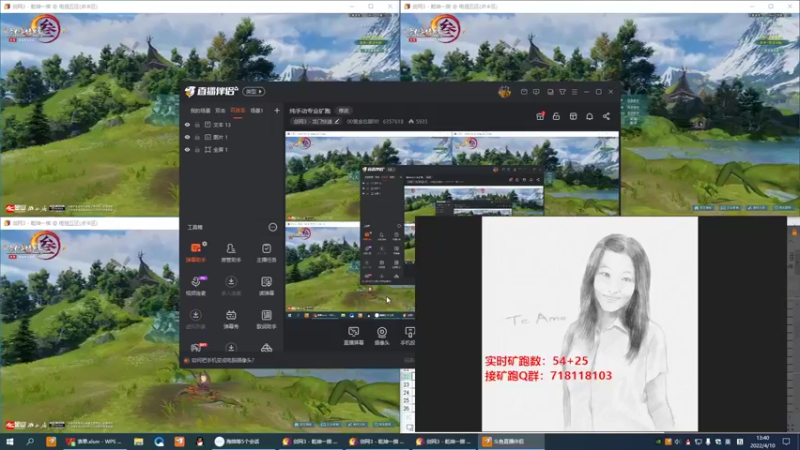Click the 修改 button next to the title
Viewport: 800px width, 450px height.
pyautogui.click(x=344, y=111)
